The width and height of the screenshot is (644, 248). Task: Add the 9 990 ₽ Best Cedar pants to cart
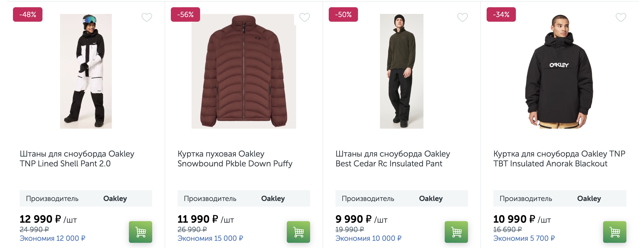point(456,232)
